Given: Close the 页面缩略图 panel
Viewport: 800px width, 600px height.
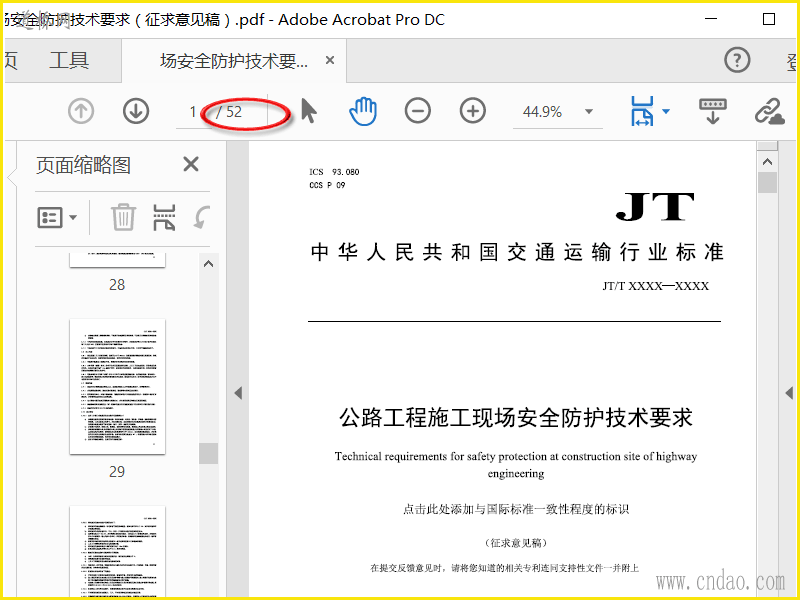Looking at the screenshot, I should click(x=191, y=164).
